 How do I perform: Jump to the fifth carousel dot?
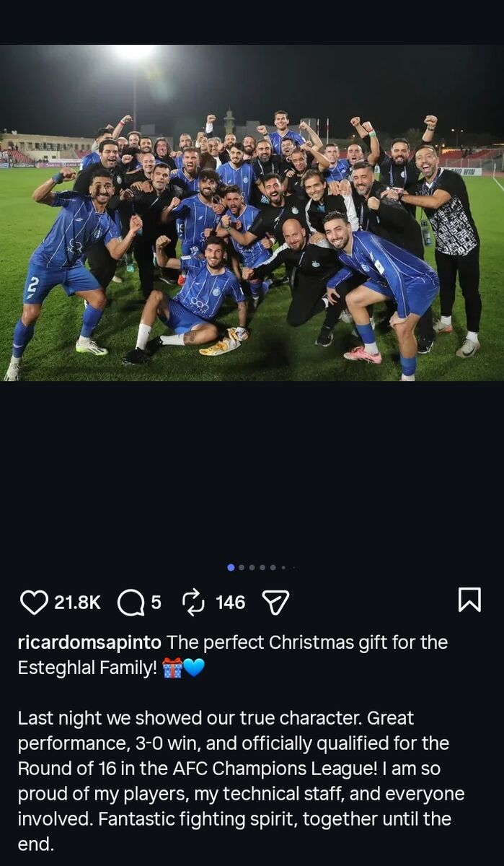273,567
